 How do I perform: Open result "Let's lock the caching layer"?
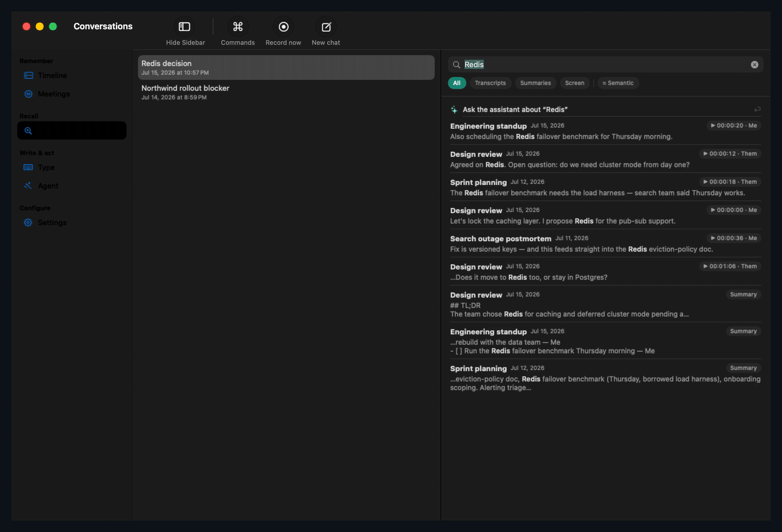pyautogui.click(x=605, y=216)
